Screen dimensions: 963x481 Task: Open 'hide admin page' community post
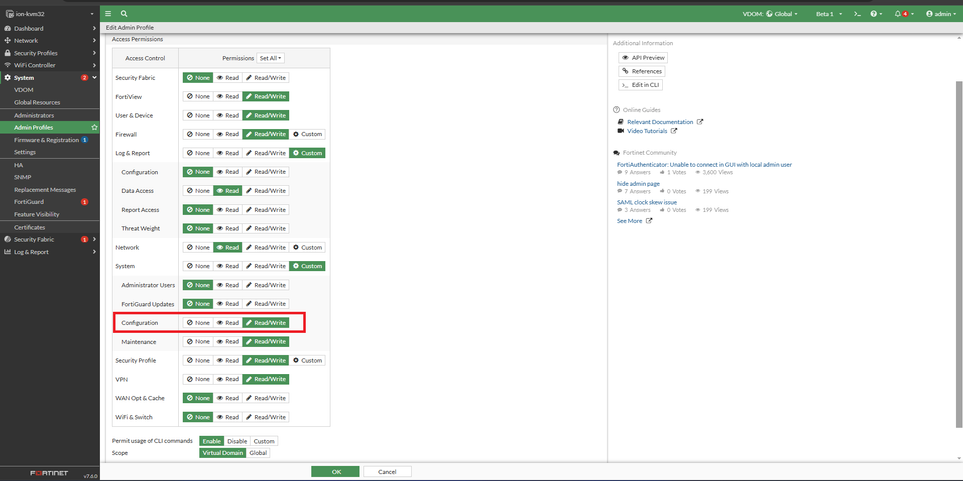[x=638, y=184]
